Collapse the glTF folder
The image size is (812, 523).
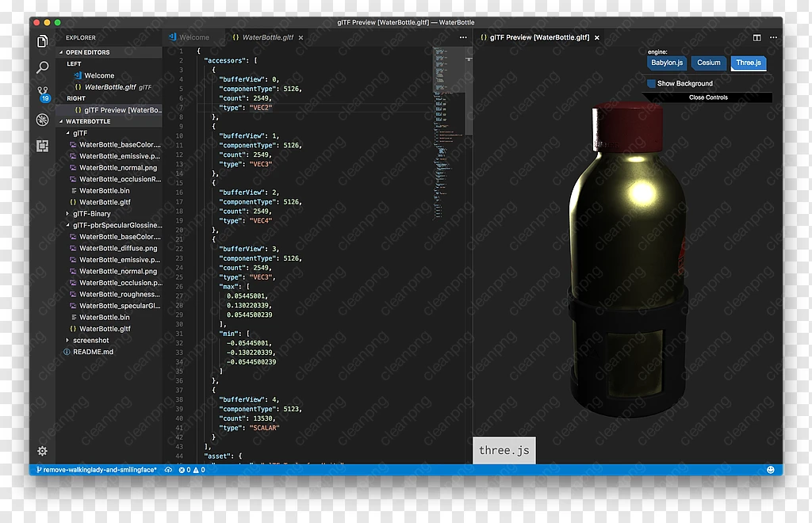point(109,133)
